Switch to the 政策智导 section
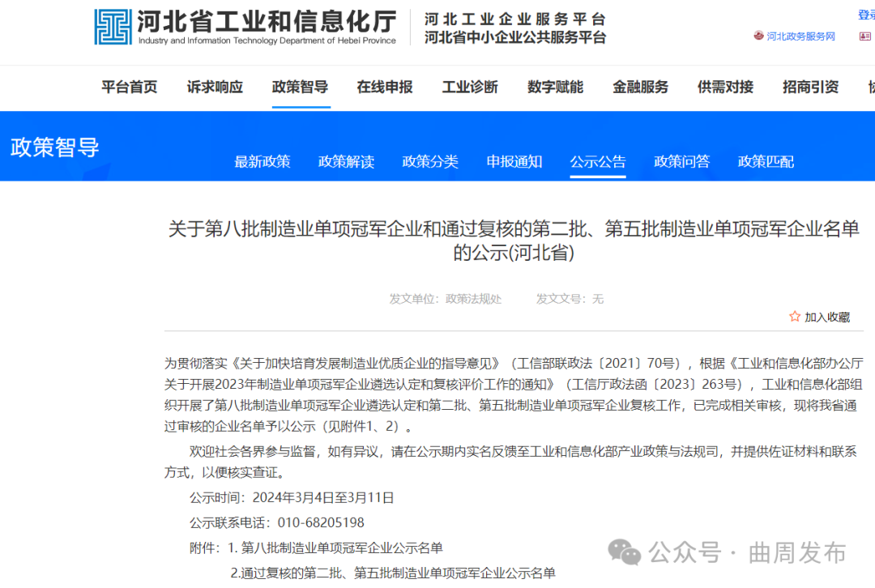 [301, 87]
